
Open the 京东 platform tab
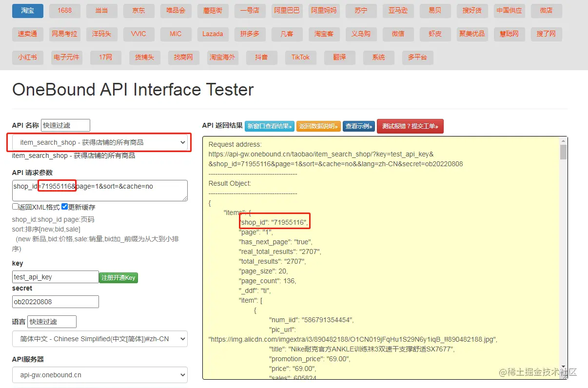[138, 11]
